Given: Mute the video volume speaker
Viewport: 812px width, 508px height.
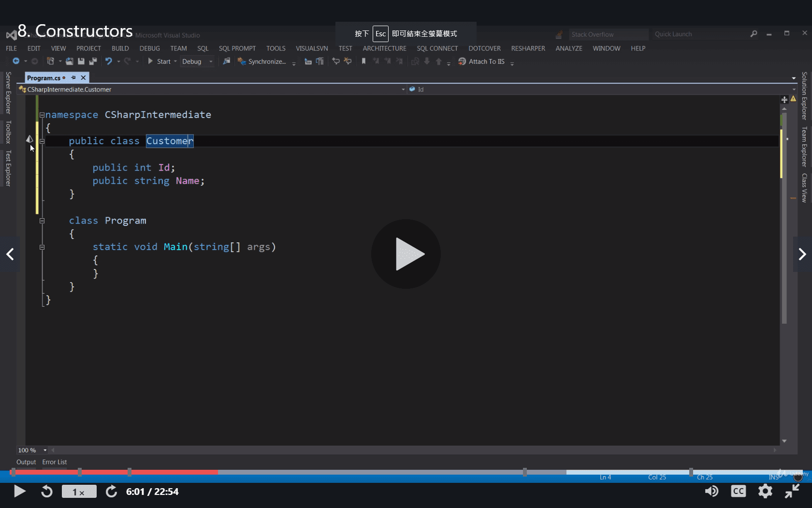Looking at the screenshot, I should pos(711,492).
